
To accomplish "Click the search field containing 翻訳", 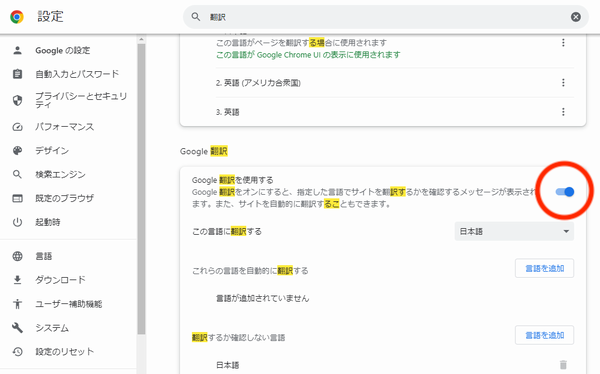I will 386,17.
